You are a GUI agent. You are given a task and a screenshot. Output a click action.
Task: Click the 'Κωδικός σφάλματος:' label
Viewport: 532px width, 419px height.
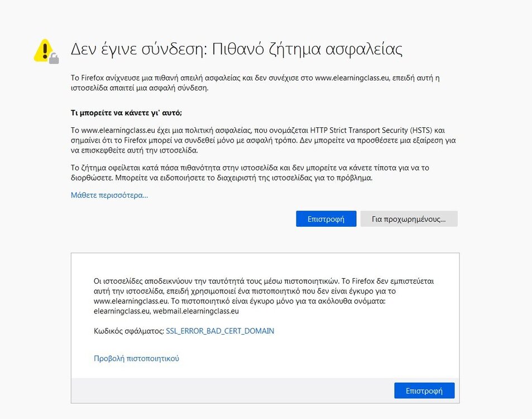[128, 331]
